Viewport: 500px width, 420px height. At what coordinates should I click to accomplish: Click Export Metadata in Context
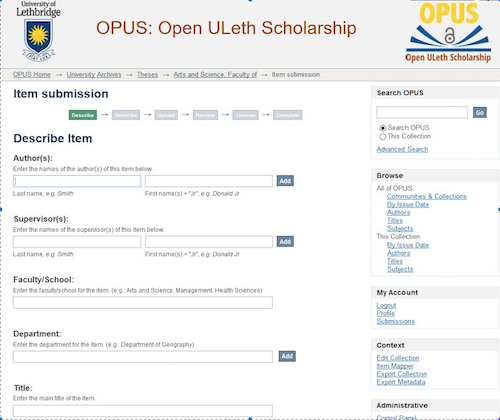coord(401,382)
